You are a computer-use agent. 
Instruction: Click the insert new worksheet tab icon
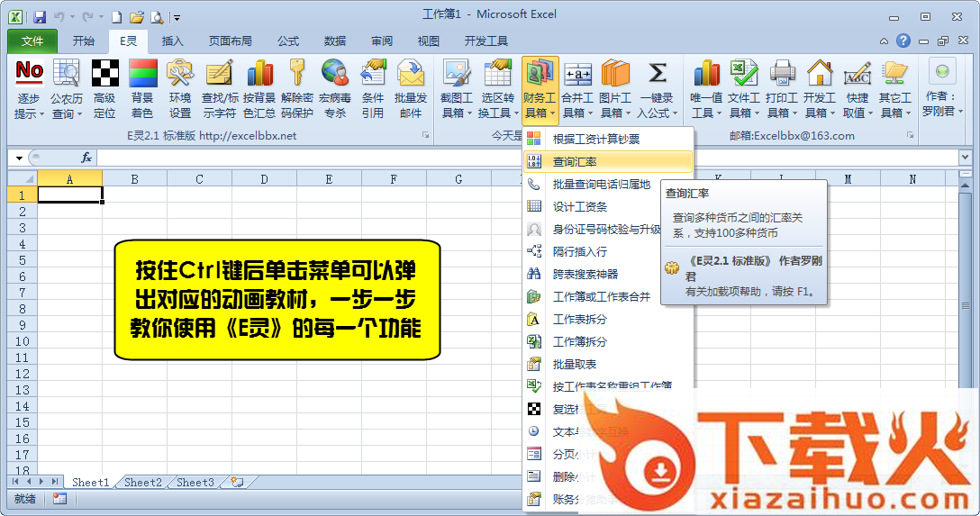[x=238, y=482]
